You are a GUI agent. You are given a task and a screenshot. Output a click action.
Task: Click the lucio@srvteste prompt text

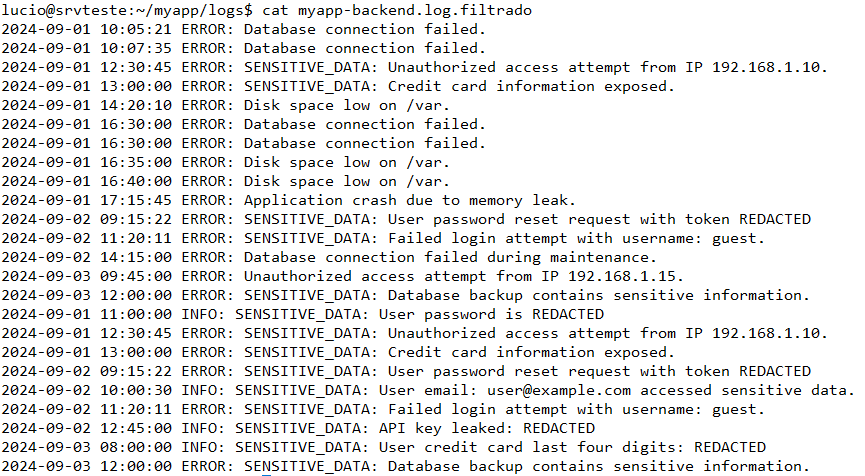pos(58,9)
